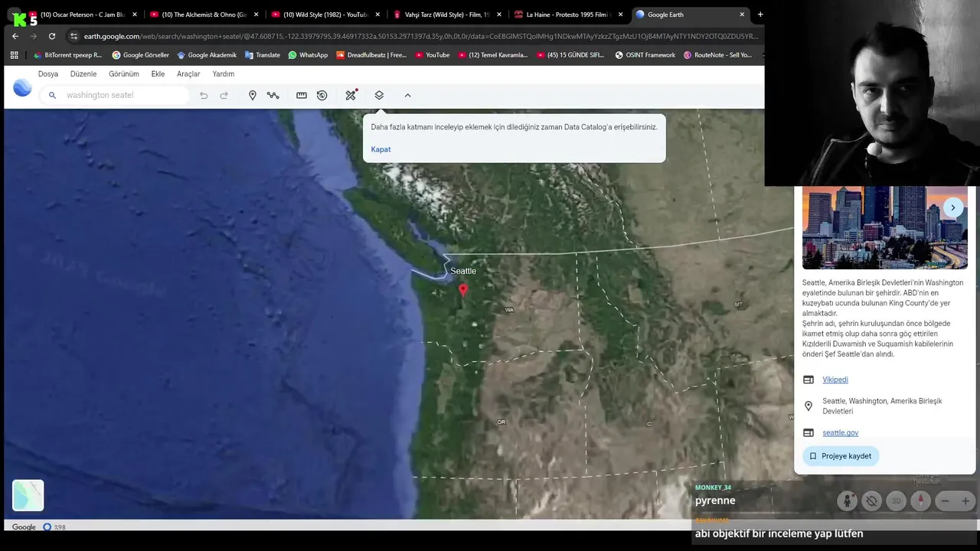Click the red Seattle location pin
Image resolution: width=980 pixels, height=551 pixels.
462,289
